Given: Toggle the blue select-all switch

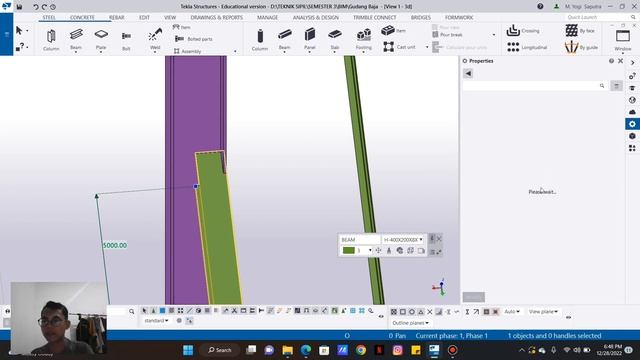Looking at the screenshot, I should coord(162,311).
